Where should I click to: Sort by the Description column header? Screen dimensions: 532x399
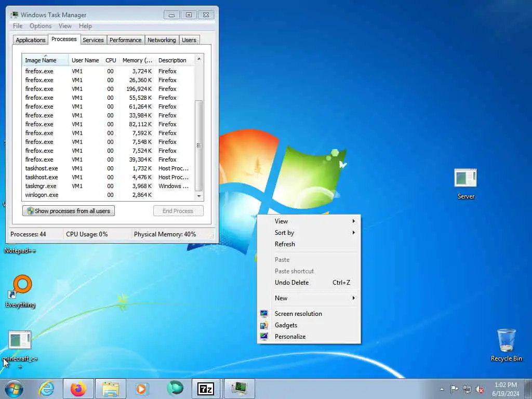(175, 60)
